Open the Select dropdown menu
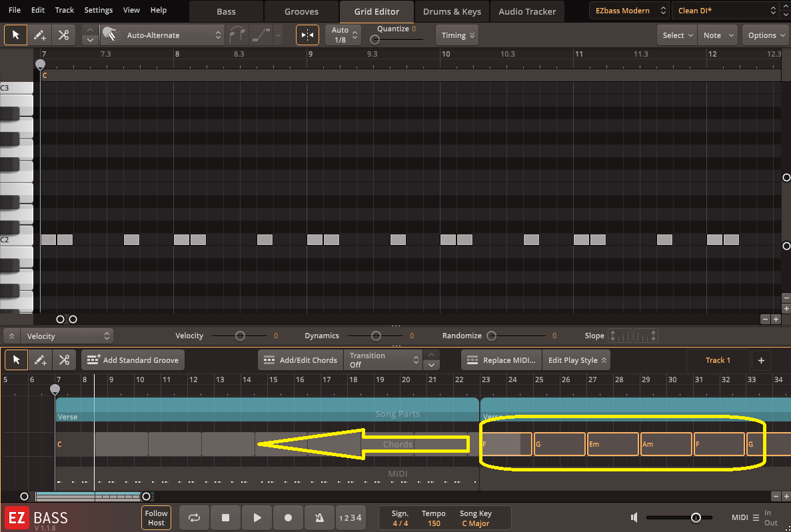 click(677, 35)
